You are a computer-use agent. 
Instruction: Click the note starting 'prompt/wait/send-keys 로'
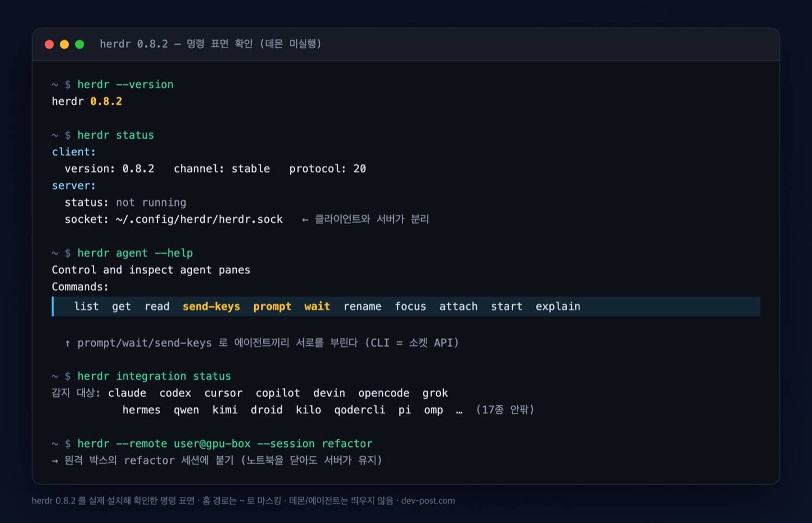point(268,343)
